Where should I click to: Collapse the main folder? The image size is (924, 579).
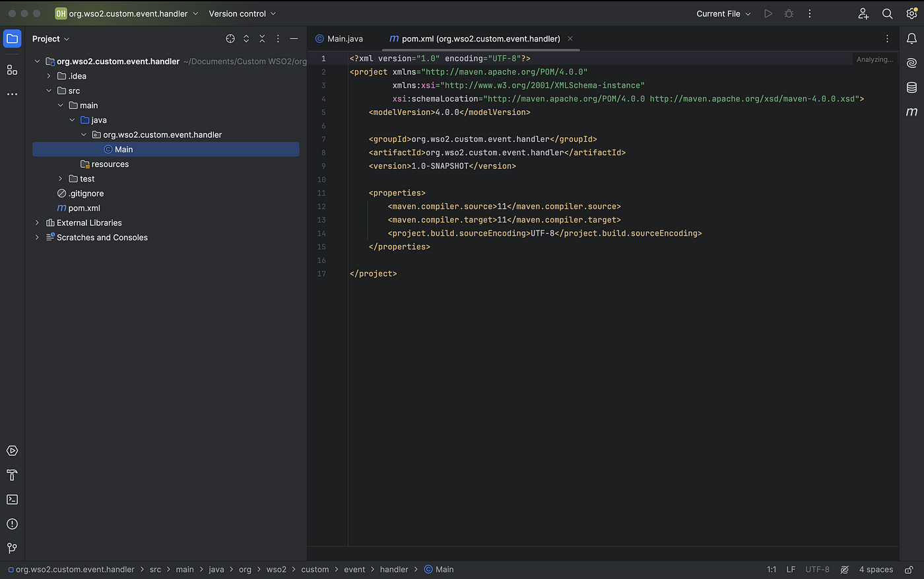(61, 106)
